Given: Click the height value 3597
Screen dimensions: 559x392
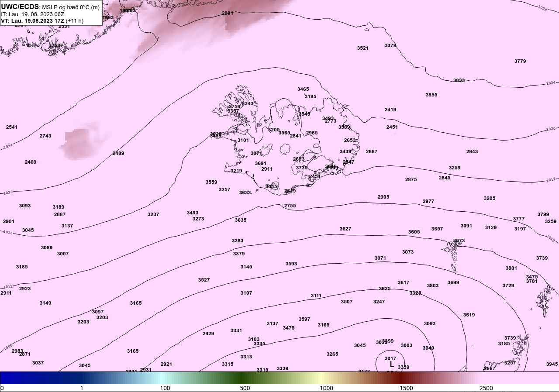Looking at the screenshot, I should click(304, 319).
